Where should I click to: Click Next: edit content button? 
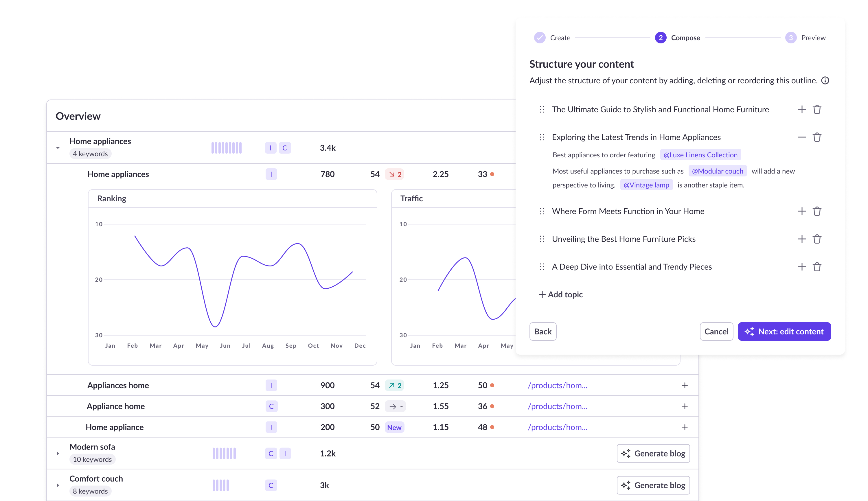tap(784, 331)
